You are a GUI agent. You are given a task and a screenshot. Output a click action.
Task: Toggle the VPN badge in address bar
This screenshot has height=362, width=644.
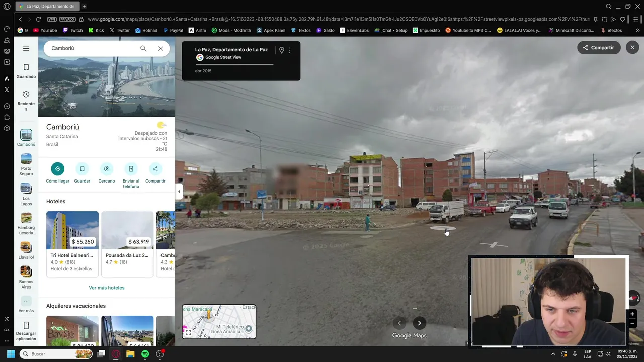(x=52, y=19)
